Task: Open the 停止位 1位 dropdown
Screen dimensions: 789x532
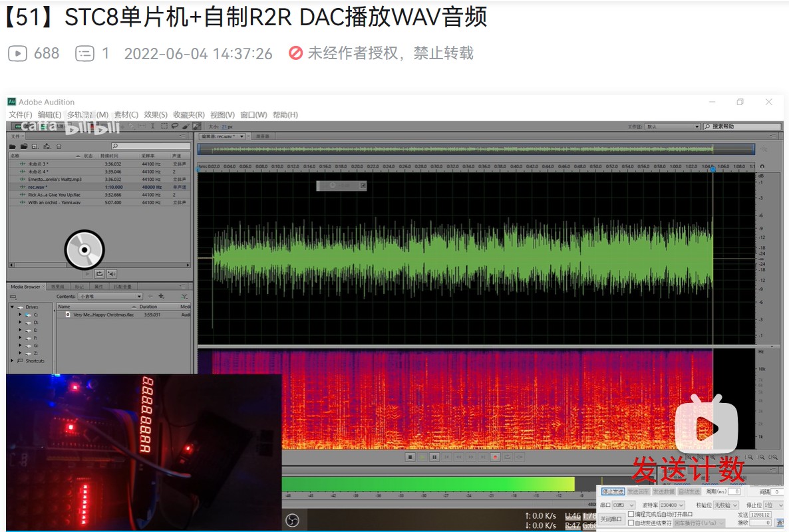Action: pyautogui.click(x=774, y=505)
